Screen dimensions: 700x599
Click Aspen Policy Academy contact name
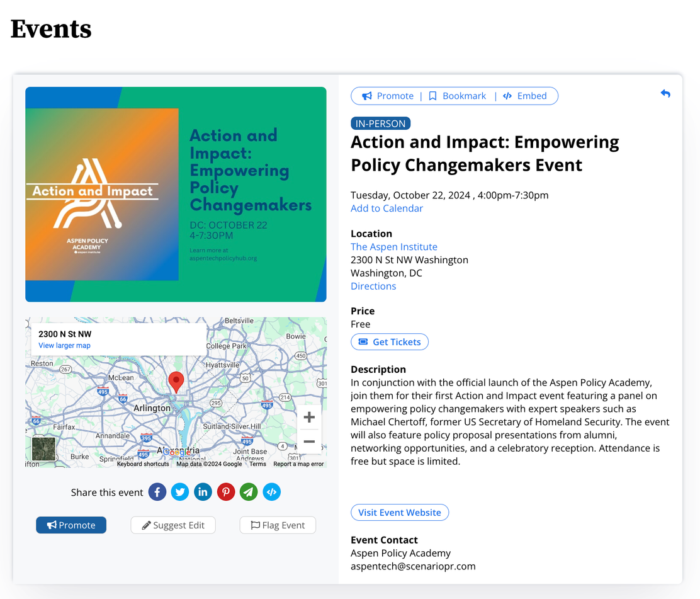(x=400, y=553)
